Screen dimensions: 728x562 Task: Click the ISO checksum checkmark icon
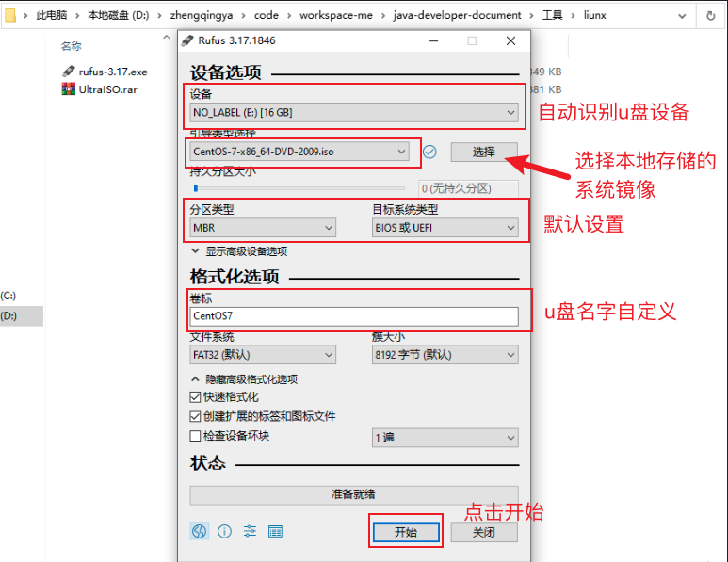point(429,152)
